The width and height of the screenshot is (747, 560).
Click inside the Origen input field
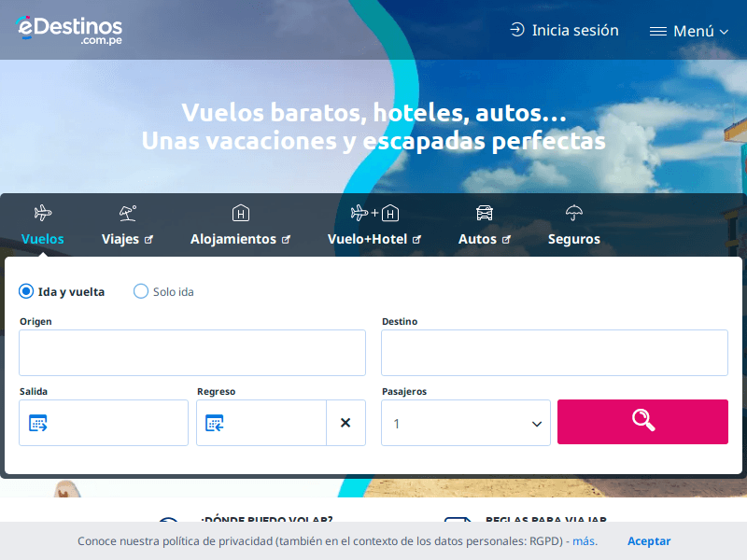tap(191, 352)
